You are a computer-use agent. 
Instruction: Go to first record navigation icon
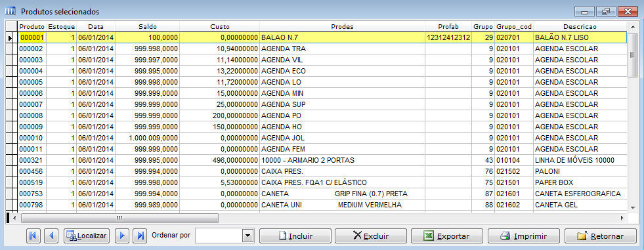pyautogui.click(x=33, y=236)
